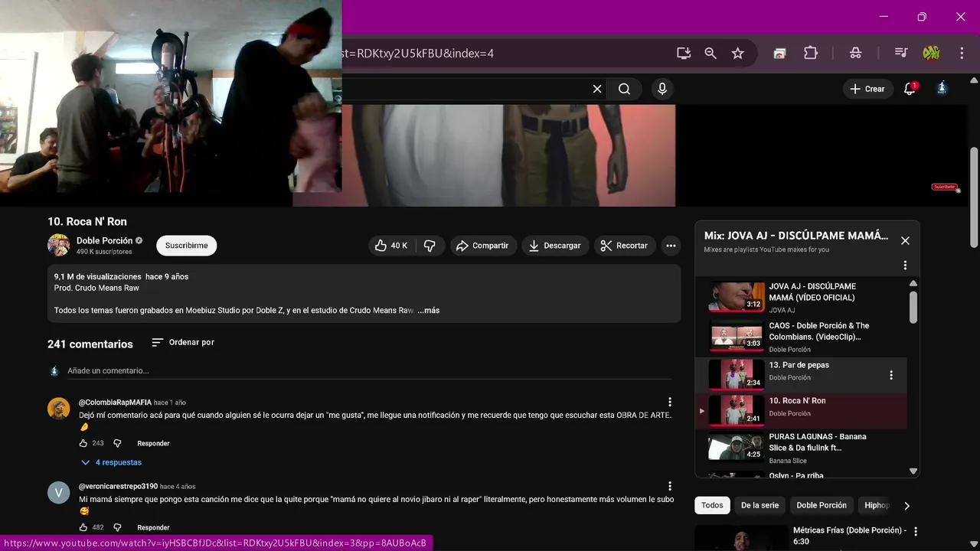Open Doble Porción channel avatar
980x551 pixels.
[x=59, y=245]
